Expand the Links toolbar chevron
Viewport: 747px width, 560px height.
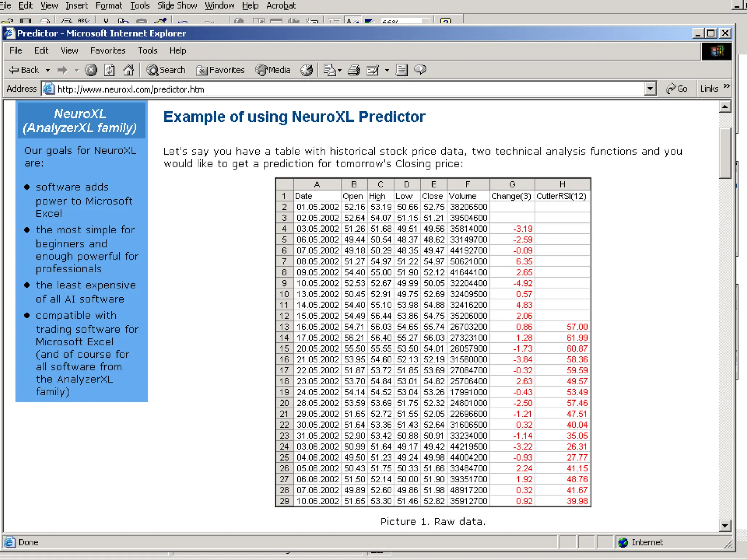[726, 86]
